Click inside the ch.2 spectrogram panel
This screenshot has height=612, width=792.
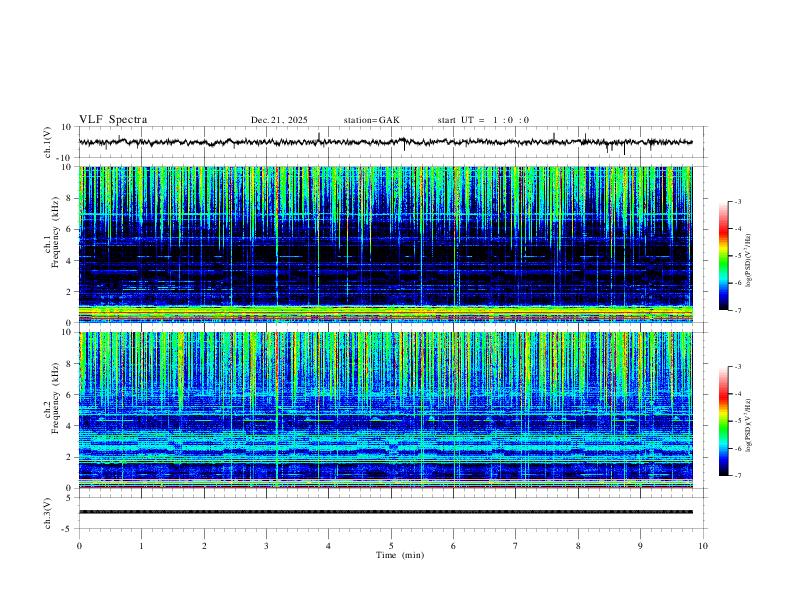point(385,410)
